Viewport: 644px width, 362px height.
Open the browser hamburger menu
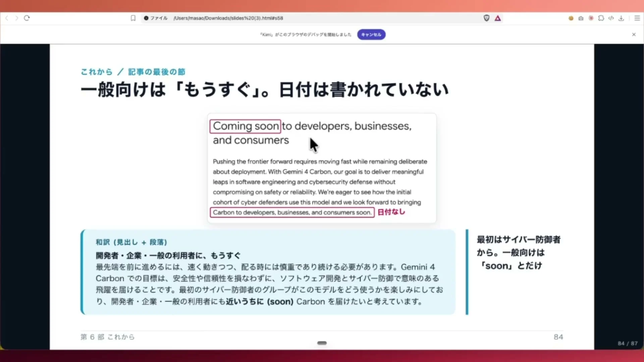[x=637, y=18]
